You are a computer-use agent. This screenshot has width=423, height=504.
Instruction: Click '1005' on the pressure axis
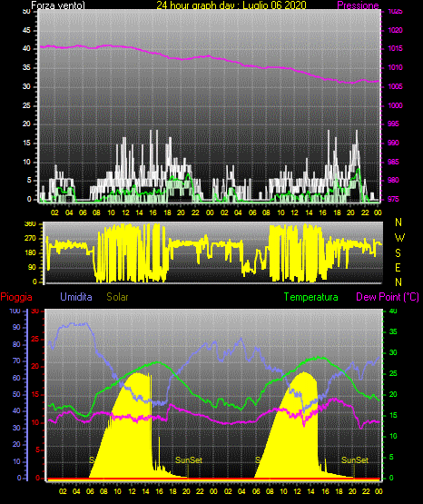point(395,86)
